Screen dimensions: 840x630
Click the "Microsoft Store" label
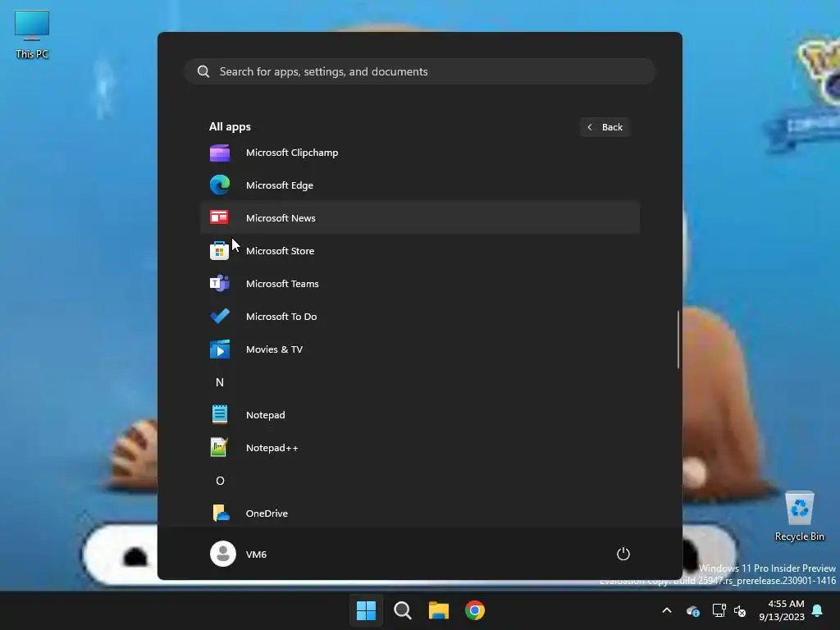click(281, 251)
